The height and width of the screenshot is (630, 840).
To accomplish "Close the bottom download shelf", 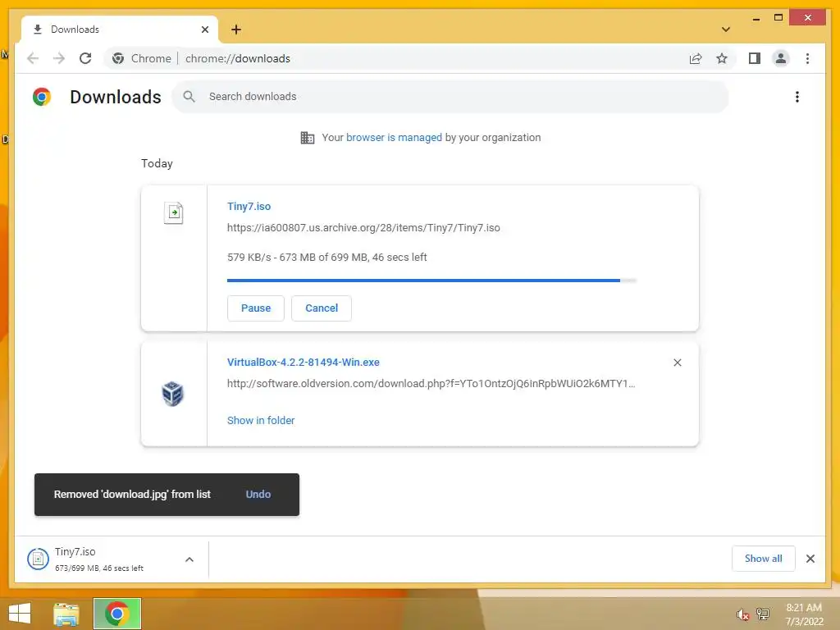I will tap(810, 559).
